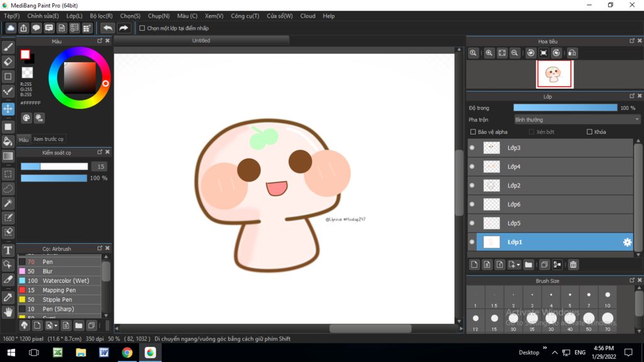Screen dimensions: 644x362
Task: Select the Magic Wand tool
Action: click(x=8, y=203)
